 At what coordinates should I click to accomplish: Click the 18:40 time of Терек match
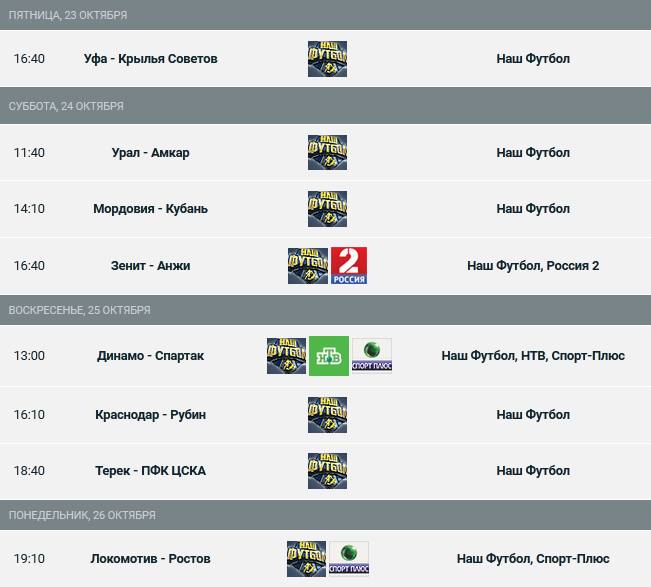click(x=29, y=471)
